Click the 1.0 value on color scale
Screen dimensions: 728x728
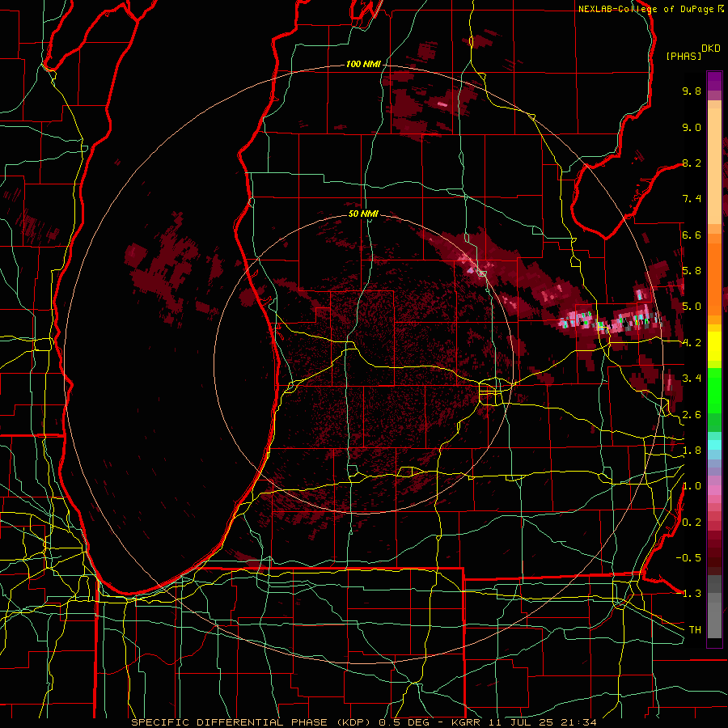692,486
